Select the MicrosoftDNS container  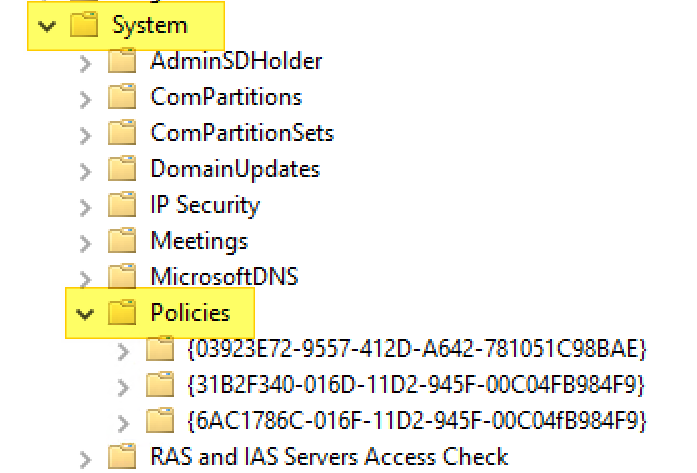click(224, 277)
